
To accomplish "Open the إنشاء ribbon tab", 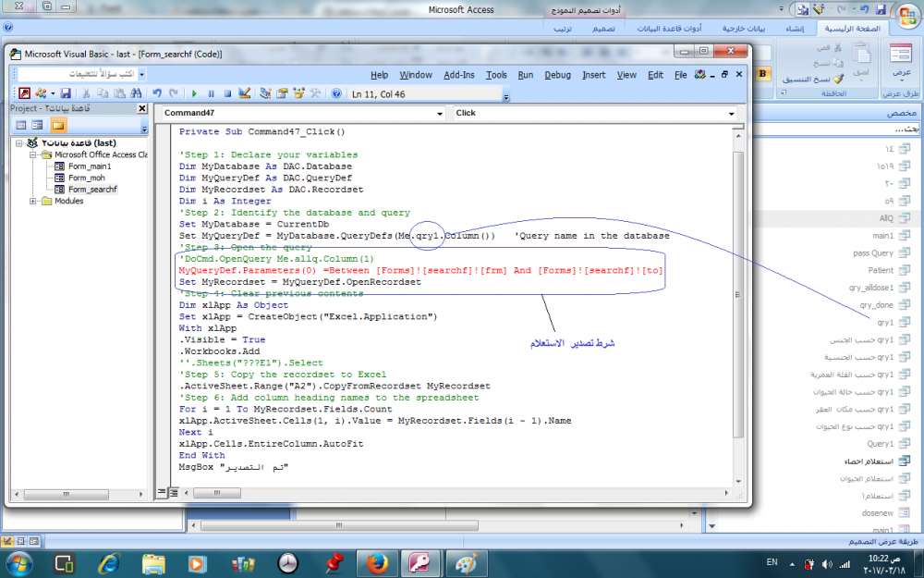I will coord(795,29).
